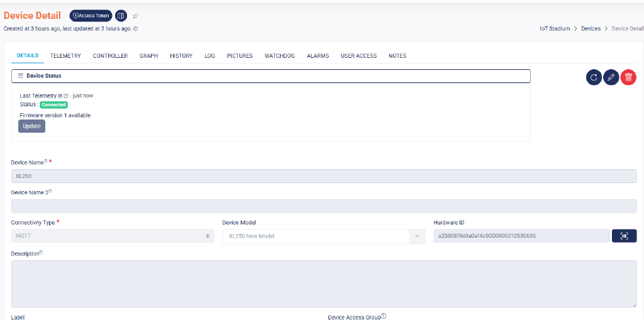Scan Hardware ID with the barcode icon
The width and height of the screenshot is (644, 322).
point(624,236)
